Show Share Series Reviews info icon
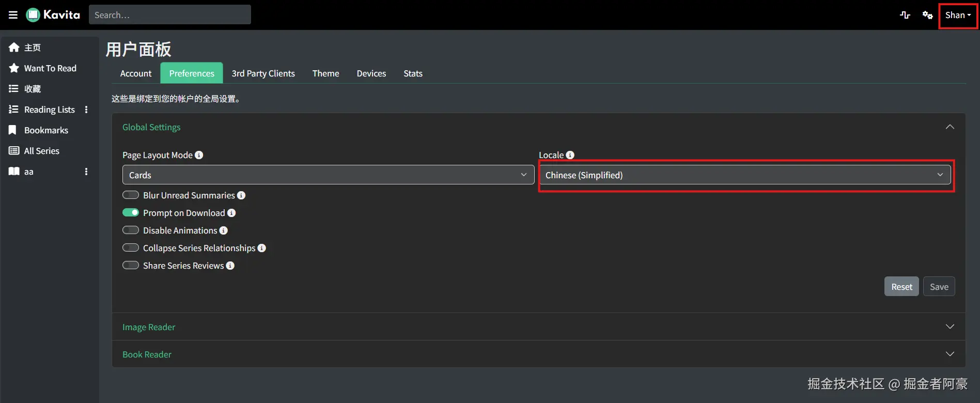The height and width of the screenshot is (403, 980). [x=230, y=266]
